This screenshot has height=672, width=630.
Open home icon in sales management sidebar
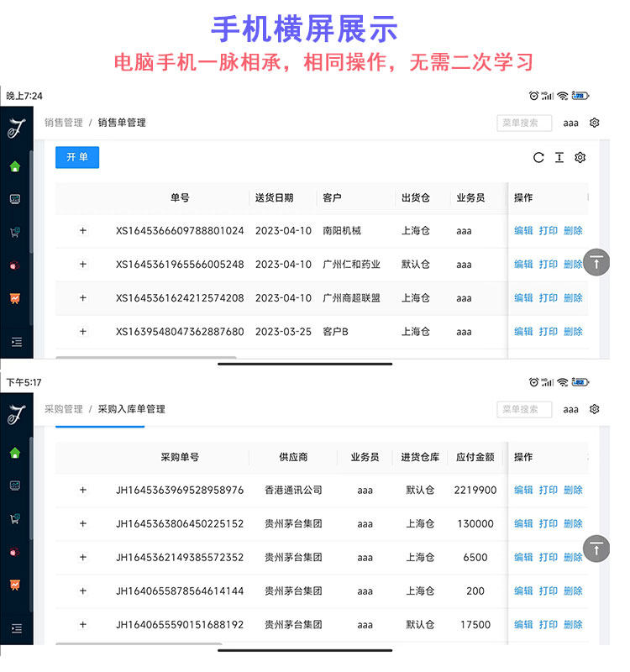[x=15, y=166]
